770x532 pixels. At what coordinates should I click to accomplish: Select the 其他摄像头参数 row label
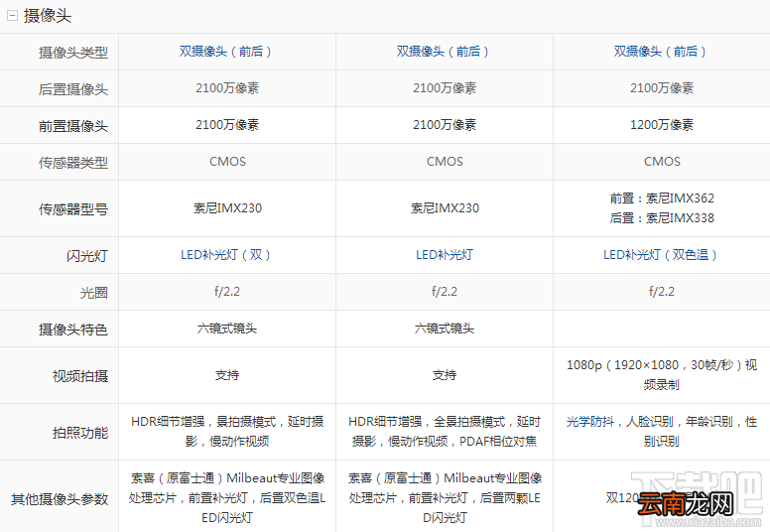[60, 499]
